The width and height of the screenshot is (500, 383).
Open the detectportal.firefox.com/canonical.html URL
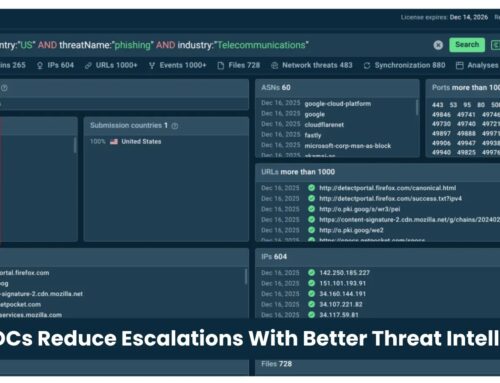pyautogui.click(x=387, y=188)
